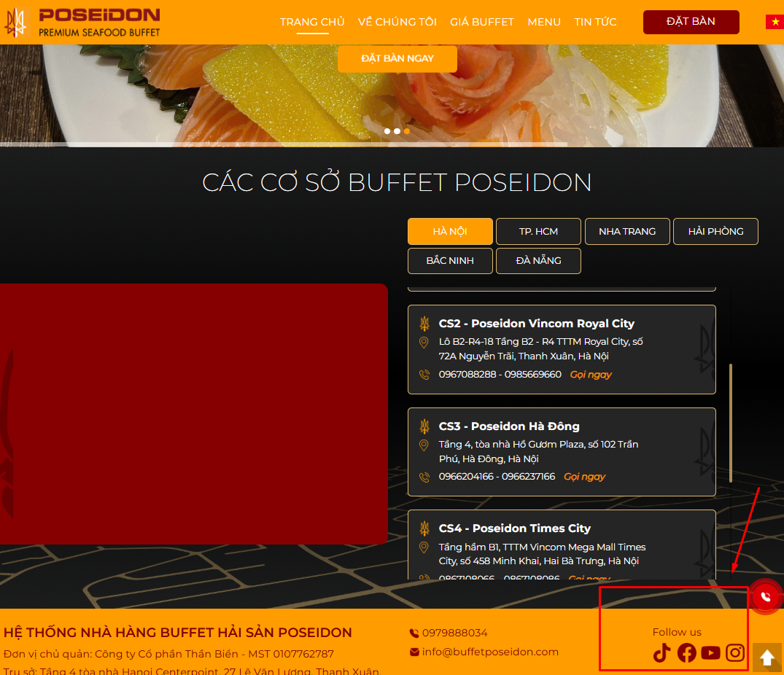Click the location list scrollbar thumb

pyautogui.click(x=731, y=423)
